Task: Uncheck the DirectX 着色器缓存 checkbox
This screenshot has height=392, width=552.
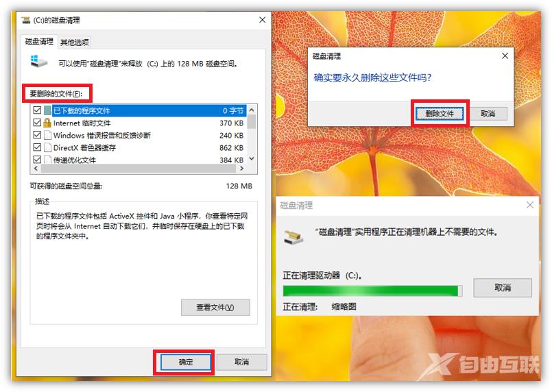Action: pos(37,147)
